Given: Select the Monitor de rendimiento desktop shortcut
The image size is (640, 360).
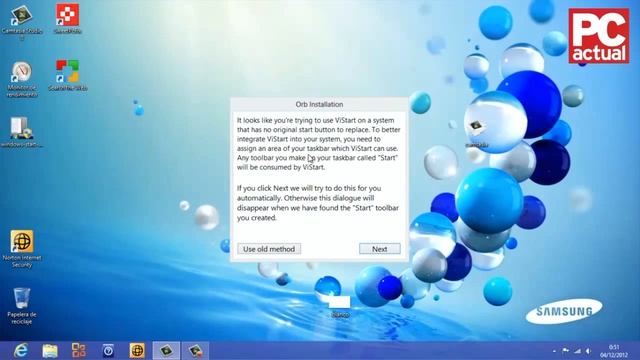Looking at the screenshot, I should (22, 80).
